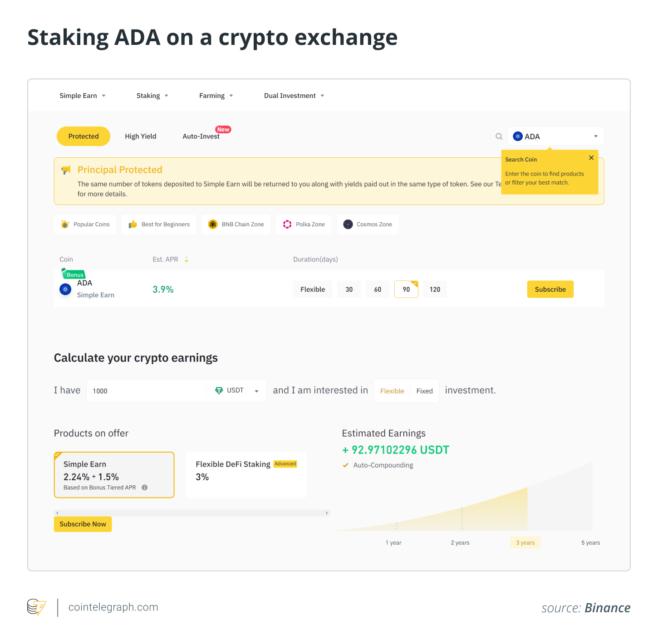Select the 3 years earnings marker

coord(525,542)
